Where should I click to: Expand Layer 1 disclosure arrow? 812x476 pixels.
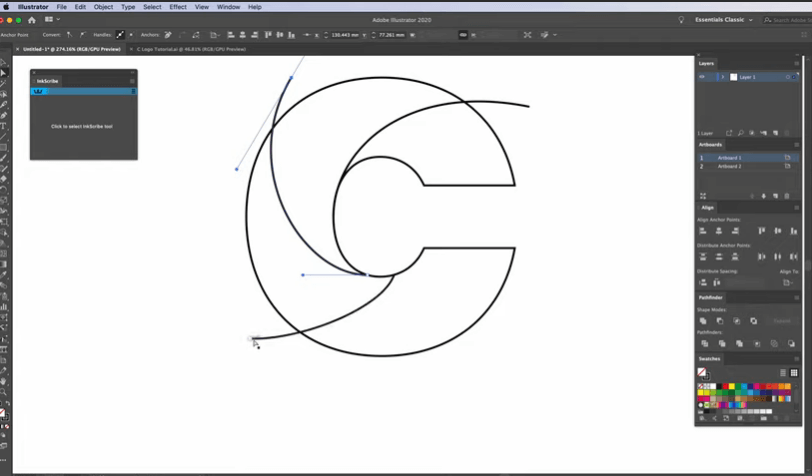point(723,77)
